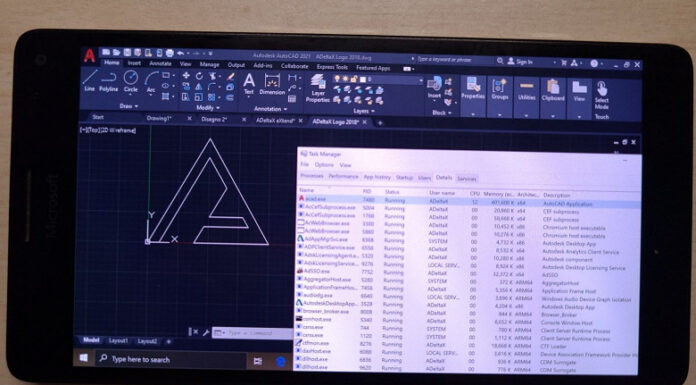Click the Windows taskbar search box
This screenshot has height=385, width=696.
pos(171,359)
